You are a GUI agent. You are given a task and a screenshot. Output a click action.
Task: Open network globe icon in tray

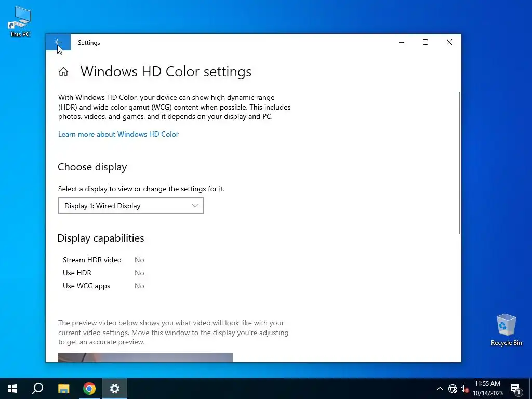(x=453, y=389)
